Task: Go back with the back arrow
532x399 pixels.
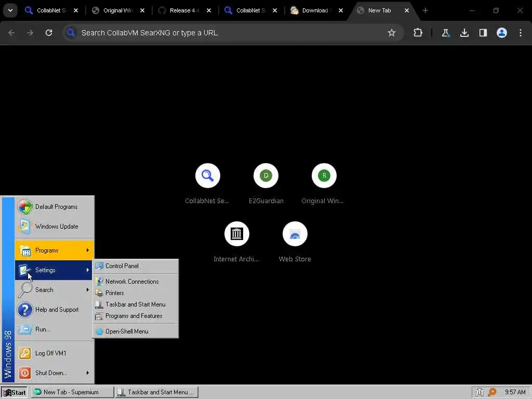Action: point(11,33)
